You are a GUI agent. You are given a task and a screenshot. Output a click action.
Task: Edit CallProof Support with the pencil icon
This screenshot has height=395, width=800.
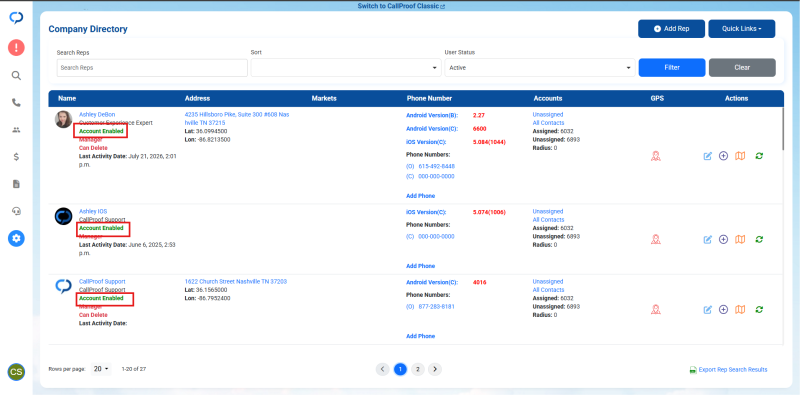tap(707, 309)
